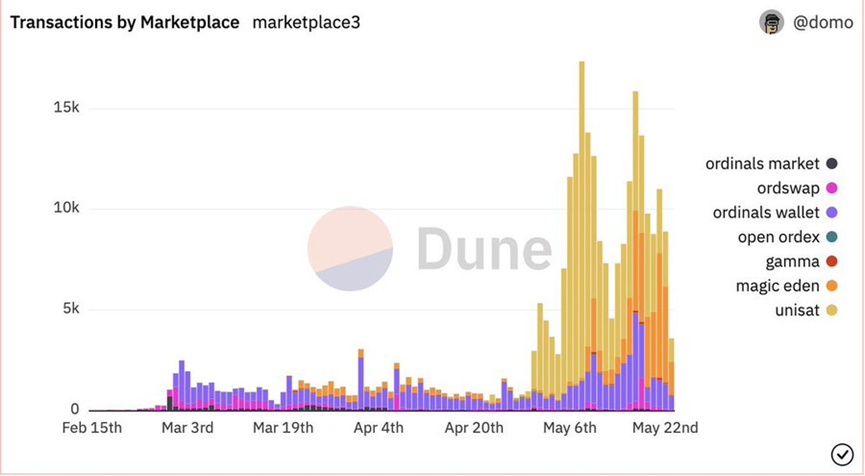Open the @domo author link
The image size is (865, 476).
coord(823,23)
